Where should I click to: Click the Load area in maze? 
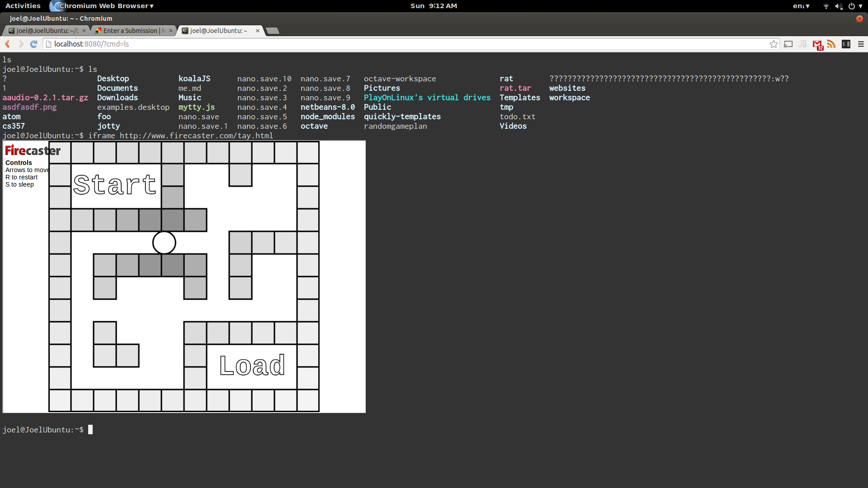coord(252,366)
